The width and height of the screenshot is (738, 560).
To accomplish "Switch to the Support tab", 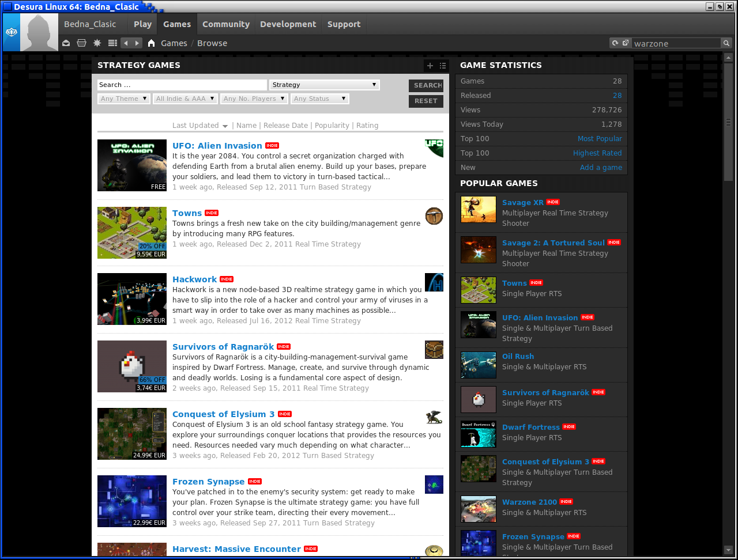I will 344,24.
